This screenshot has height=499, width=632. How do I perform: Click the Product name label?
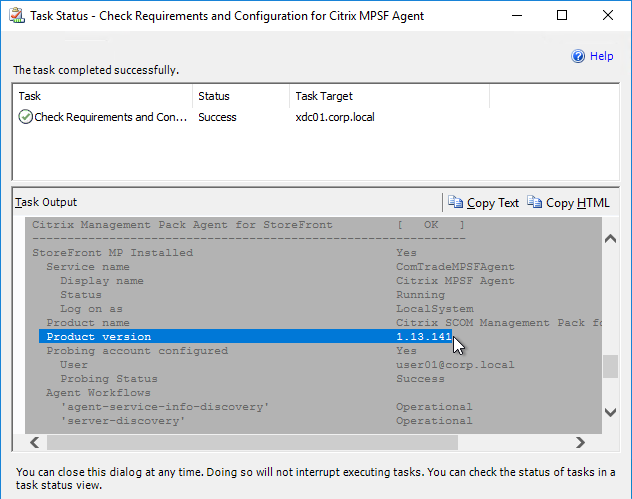pos(88,322)
